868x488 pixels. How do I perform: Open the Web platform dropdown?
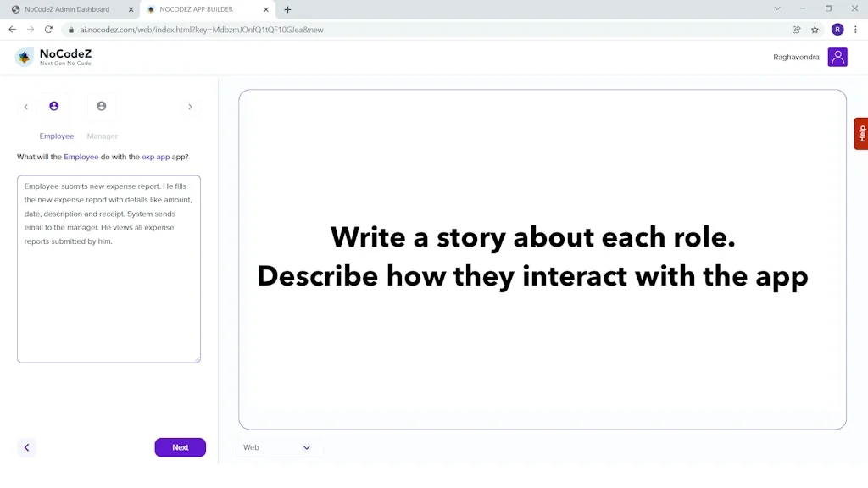click(x=279, y=447)
